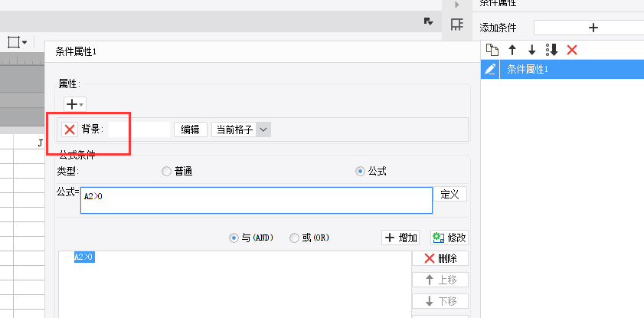Screen dimensions: 644x318
Task: Open the 当前格子 scope dropdown
Action: tap(263, 129)
